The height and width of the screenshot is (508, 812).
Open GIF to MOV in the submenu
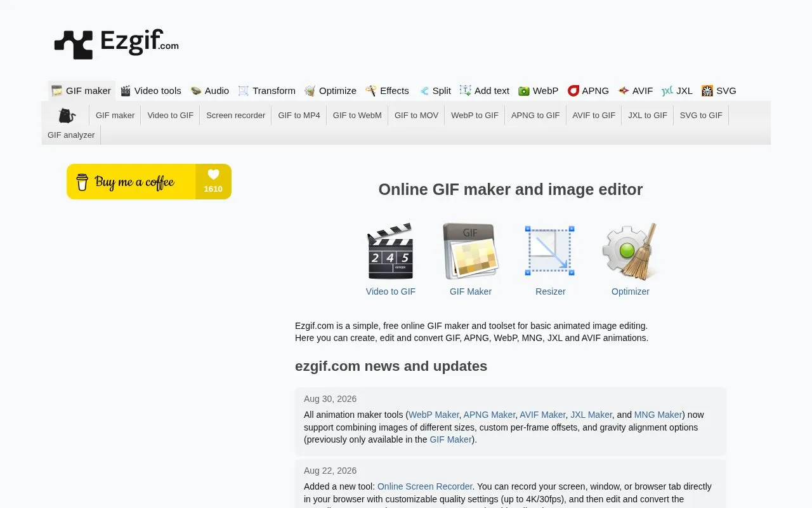pyautogui.click(x=417, y=115)
